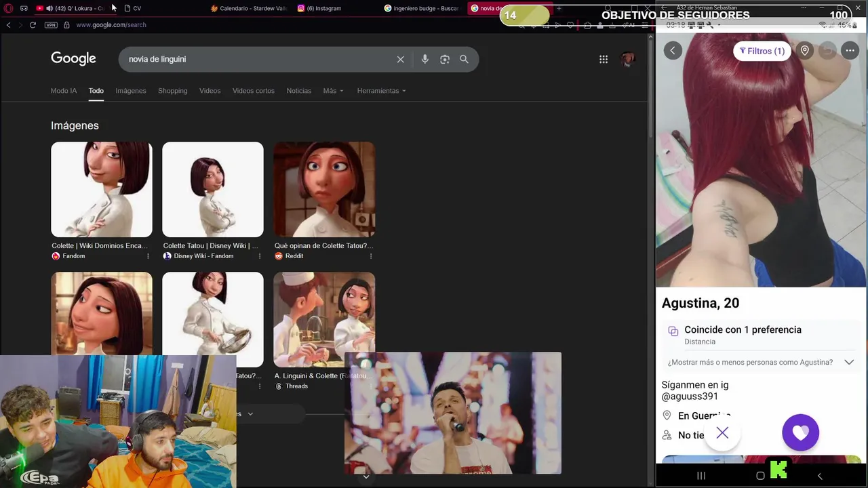Open 'Qué opinan de Colette Tatou?' link
This screenshot has height=488, width=868.
tap(323, 246)
